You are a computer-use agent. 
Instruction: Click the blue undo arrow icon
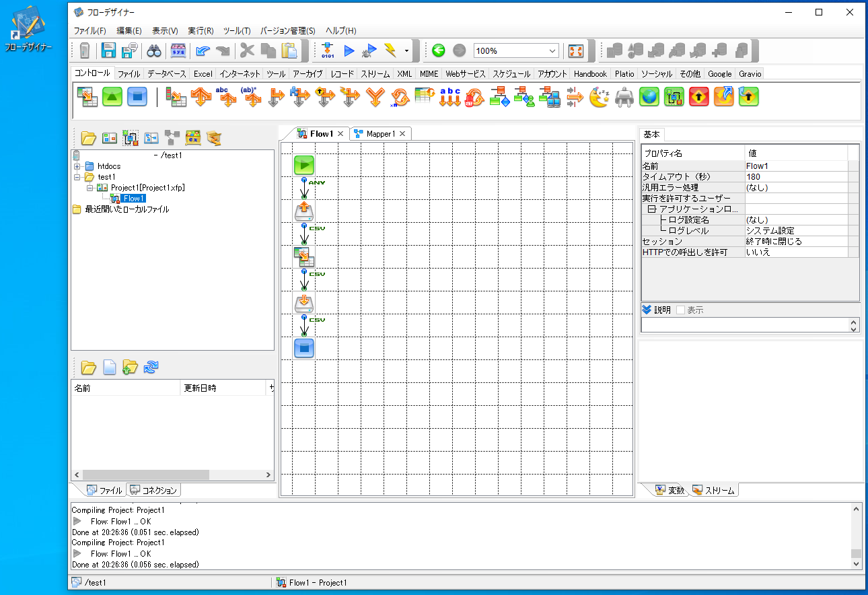point(201,50)
